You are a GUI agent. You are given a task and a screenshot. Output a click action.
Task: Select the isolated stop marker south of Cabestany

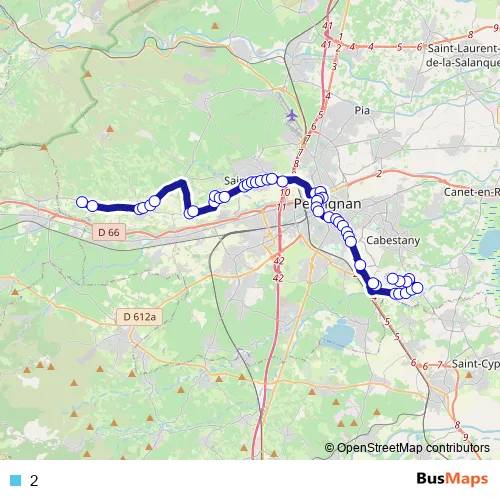pos(360,265)
